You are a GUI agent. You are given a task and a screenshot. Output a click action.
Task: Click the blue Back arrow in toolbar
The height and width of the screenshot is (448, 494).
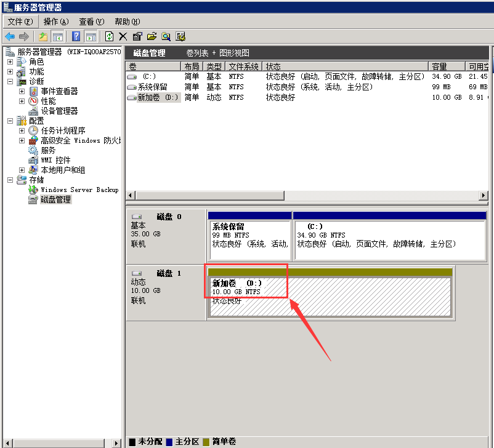click(x=10, y=37)
